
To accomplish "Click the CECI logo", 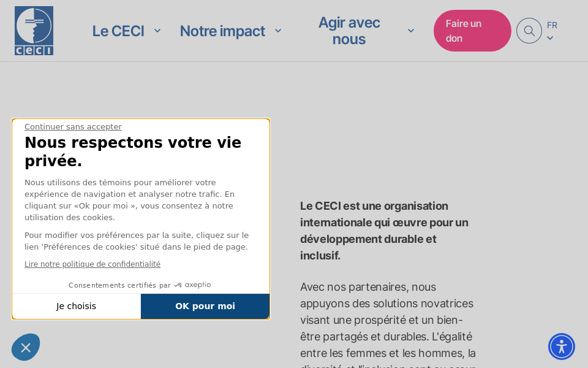I will click(34, 30).
